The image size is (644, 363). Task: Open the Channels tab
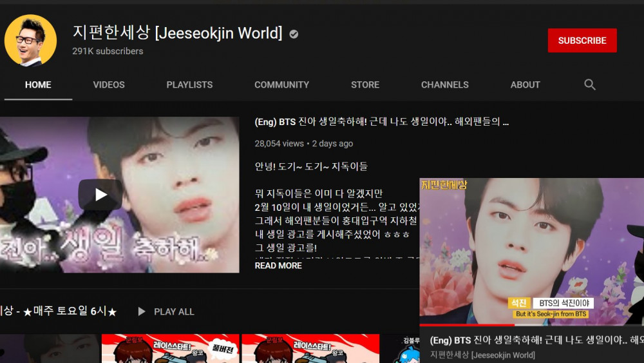click(x=445, y=84)
